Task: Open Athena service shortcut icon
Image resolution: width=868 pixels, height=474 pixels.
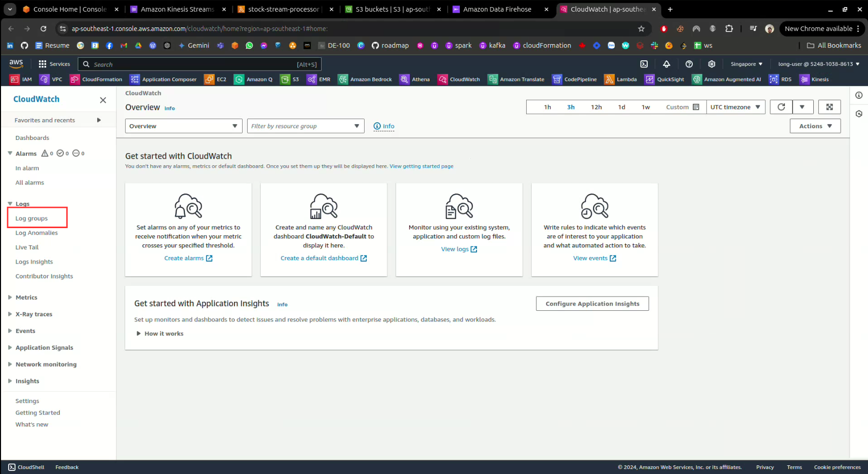Action: [415, 80]
